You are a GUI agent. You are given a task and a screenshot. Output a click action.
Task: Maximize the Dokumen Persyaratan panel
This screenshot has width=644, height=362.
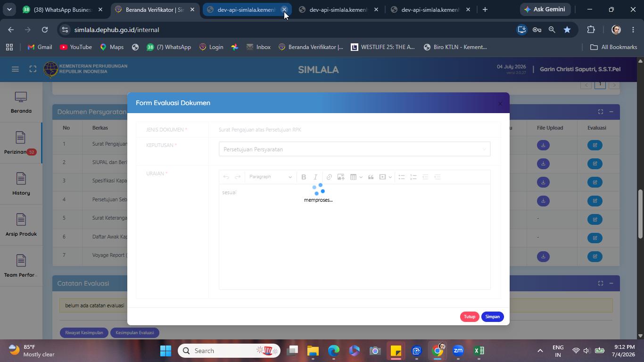pyautogui.click(x=600, y=112)
